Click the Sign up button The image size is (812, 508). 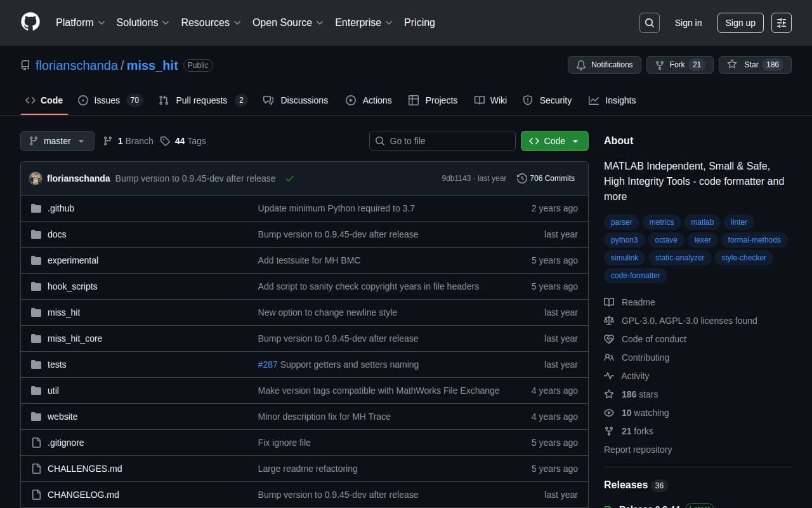tap(740, 23)
